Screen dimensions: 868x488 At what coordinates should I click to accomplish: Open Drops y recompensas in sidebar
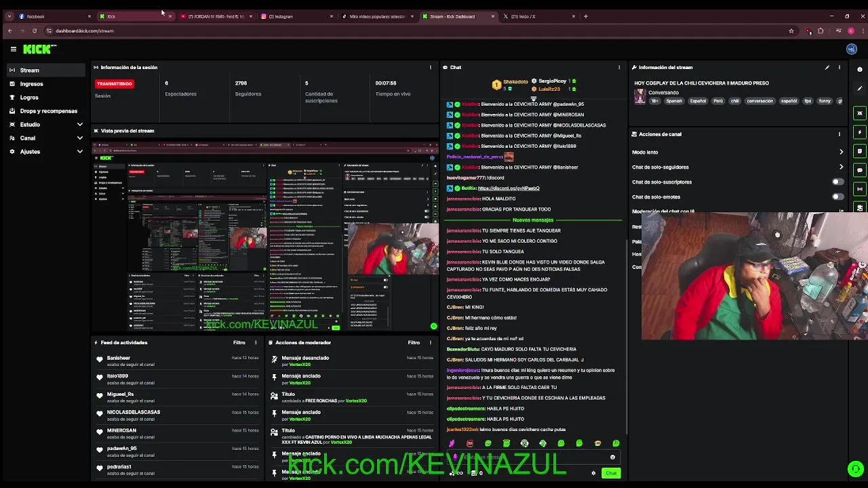tap(46, 111)
